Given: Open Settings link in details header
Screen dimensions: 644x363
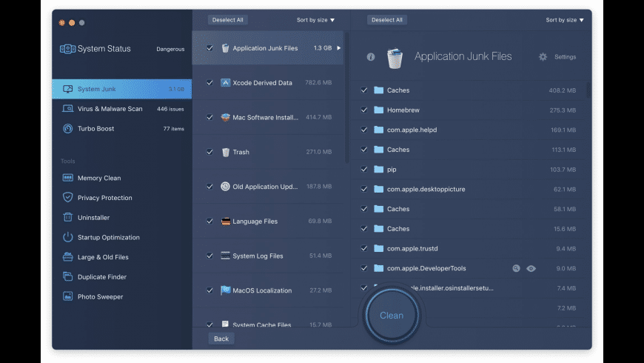Looking at the screenshot, I should point(565,57).
